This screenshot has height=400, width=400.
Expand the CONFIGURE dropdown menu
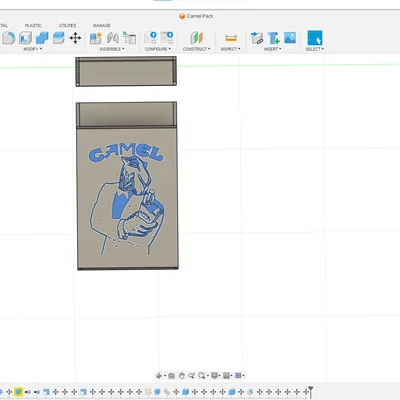[x=158, y=49]
